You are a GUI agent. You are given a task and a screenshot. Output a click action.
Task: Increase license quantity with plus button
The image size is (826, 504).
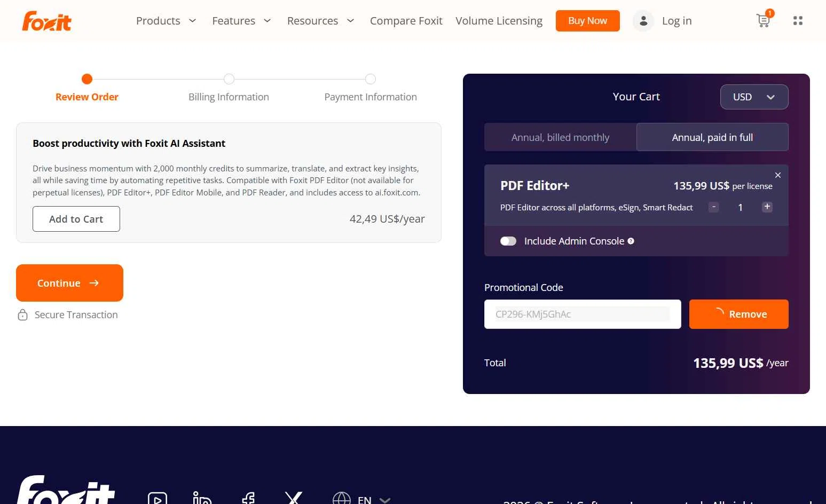point(767,207)
